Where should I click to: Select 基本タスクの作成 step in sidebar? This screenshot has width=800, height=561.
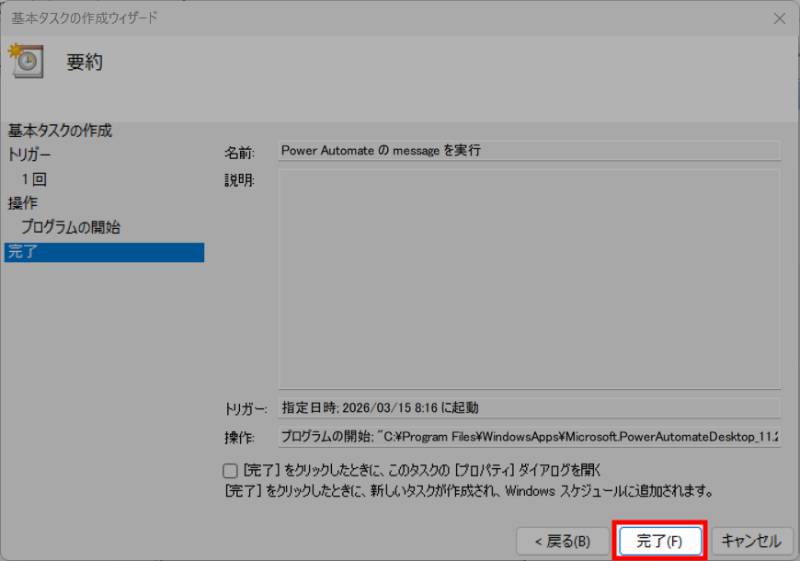point(60,131)
